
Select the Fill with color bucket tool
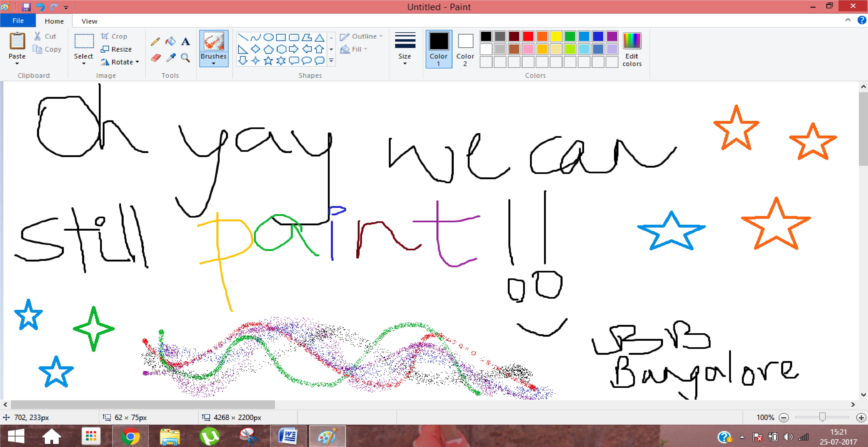170,41
